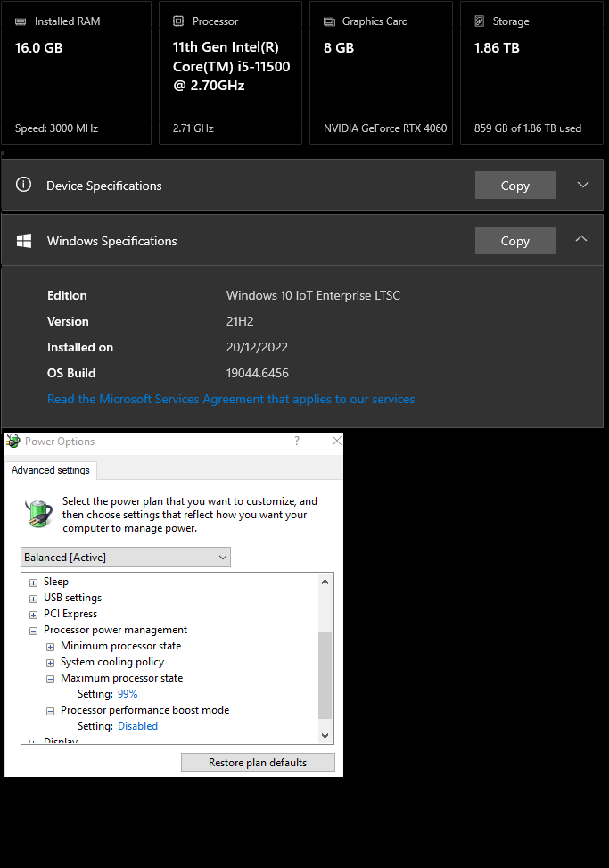Click the Power Options title bar icon

coord(13,442)
